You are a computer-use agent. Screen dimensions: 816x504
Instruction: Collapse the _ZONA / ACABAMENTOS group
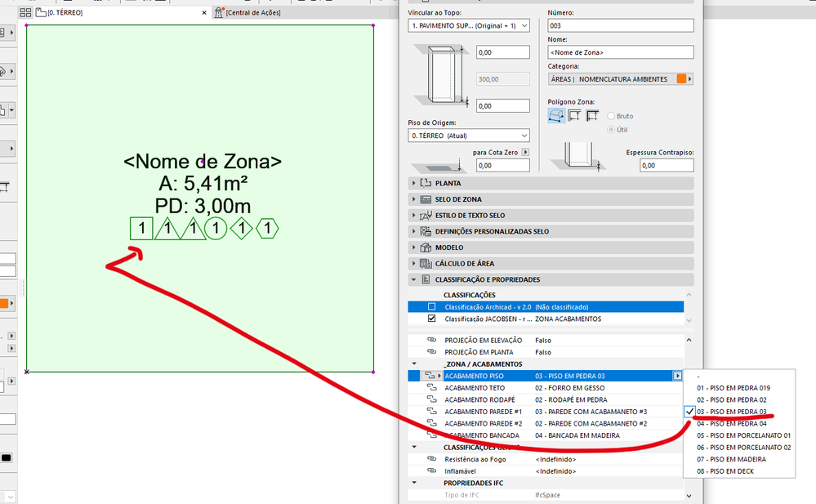click(414, 364)
